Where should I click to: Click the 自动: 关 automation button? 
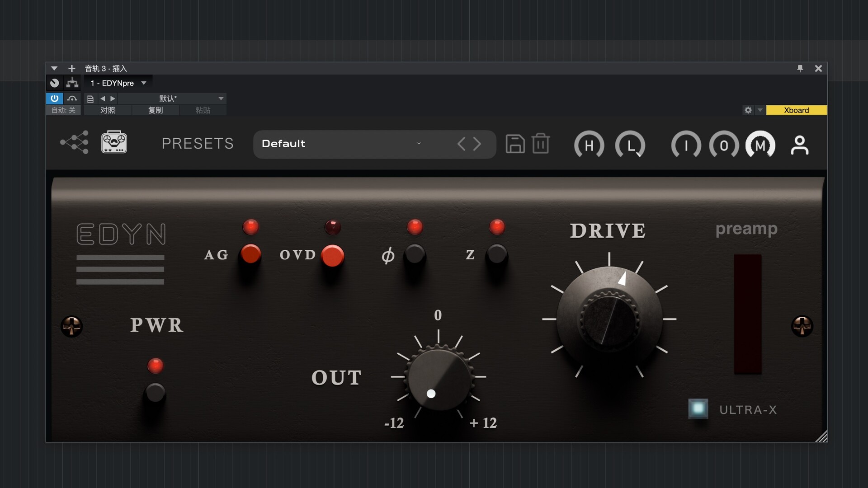63,110
